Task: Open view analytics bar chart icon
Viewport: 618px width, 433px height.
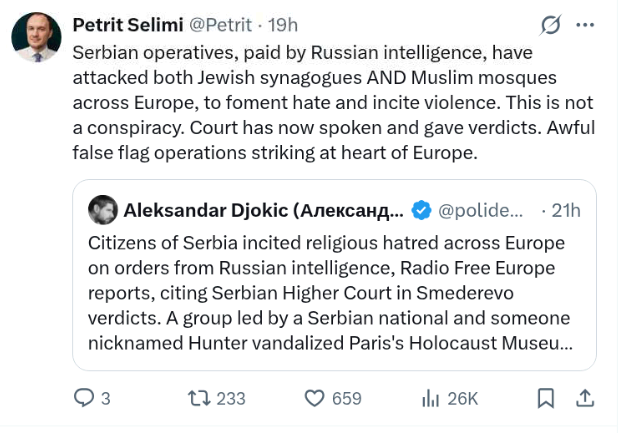Action: click(432, 398)
